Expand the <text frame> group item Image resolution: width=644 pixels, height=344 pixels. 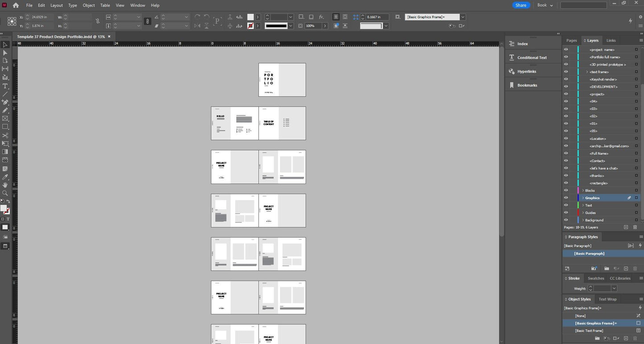point(587,72)
